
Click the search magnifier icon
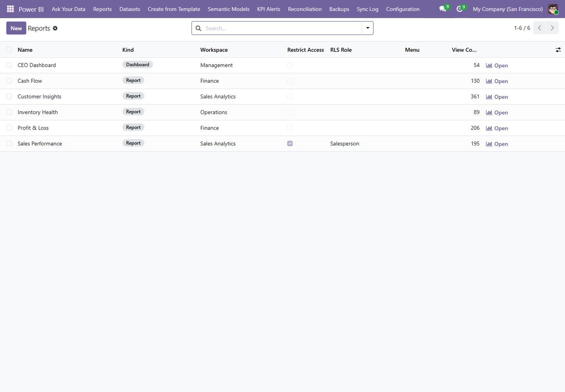[x=198, y=28]
